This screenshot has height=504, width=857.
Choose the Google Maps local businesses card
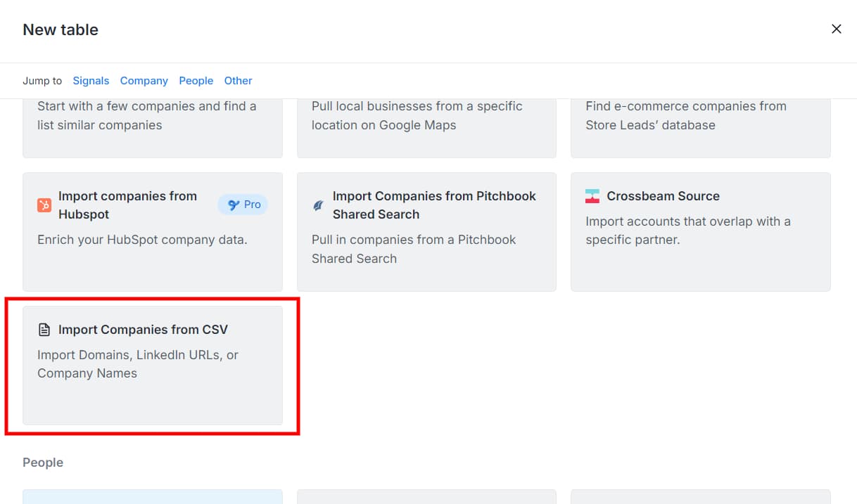426,125
